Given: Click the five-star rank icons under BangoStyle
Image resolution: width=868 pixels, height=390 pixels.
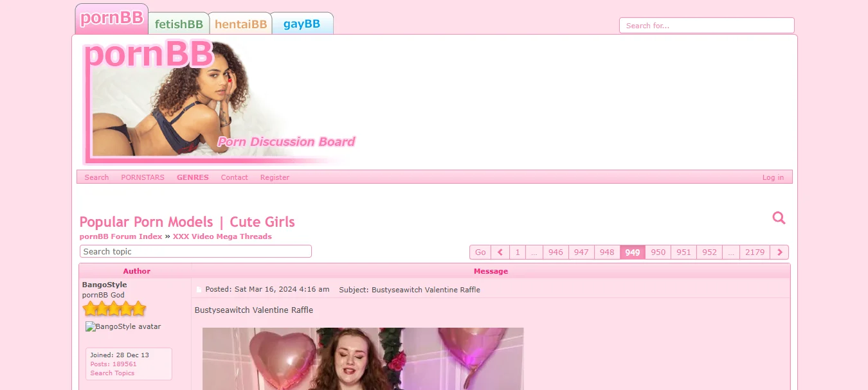Looking at the screenshot, I should coord(114,309).
